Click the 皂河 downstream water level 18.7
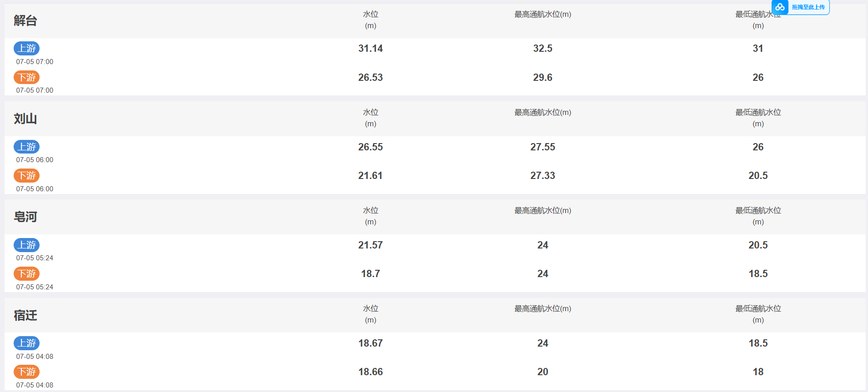868x392 pixels. (371, 273)
